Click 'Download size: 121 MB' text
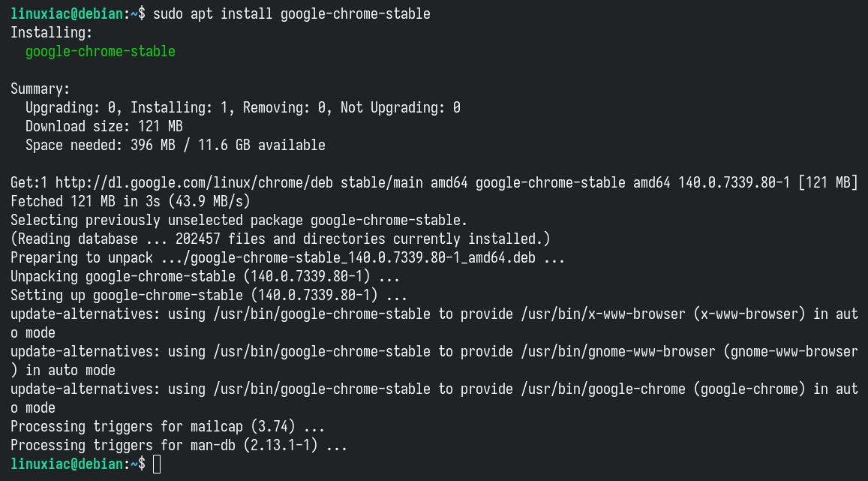This screenshot has width=868, height=481. pos(104,126)
